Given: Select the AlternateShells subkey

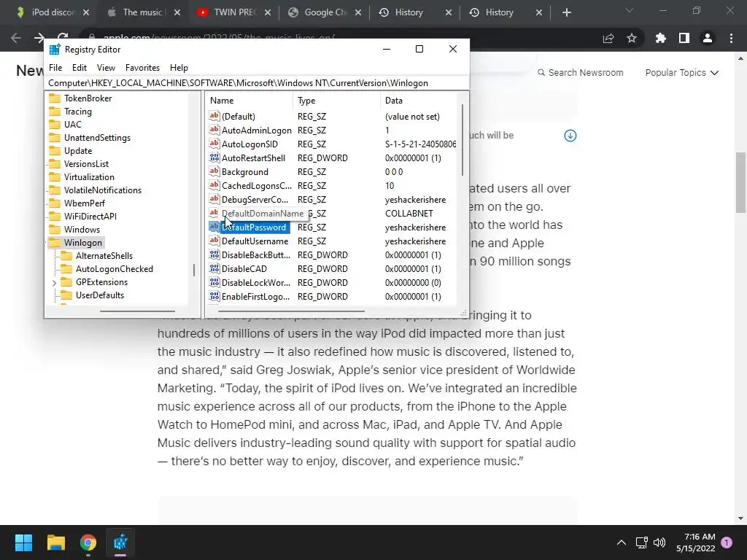Looking at the screenshot, I should coord(104,256).
